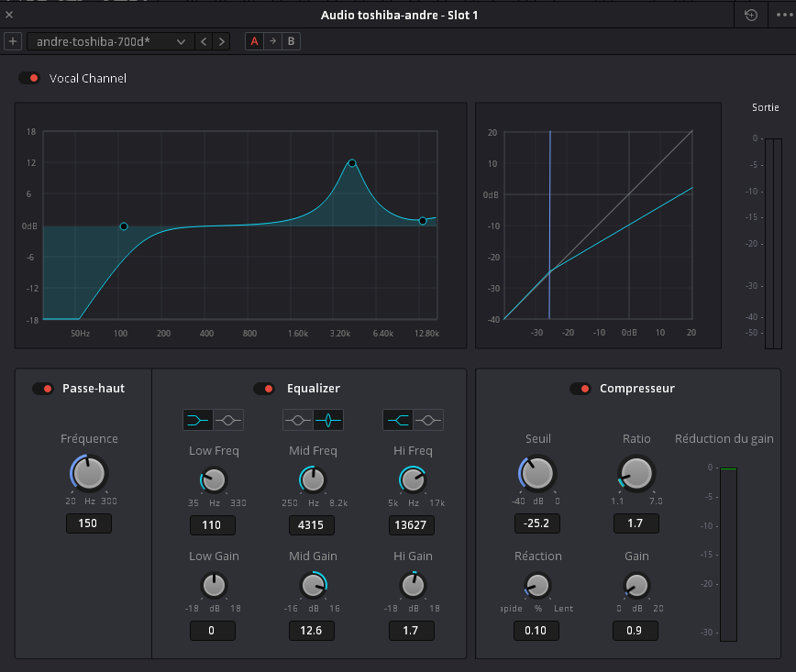Select low band bell filter shape
Viewport: 796px width, 672px height.
point(228,420)
